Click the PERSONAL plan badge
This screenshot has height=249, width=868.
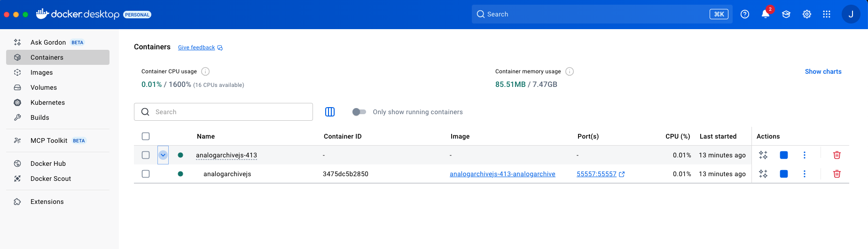tap(137, 15)
